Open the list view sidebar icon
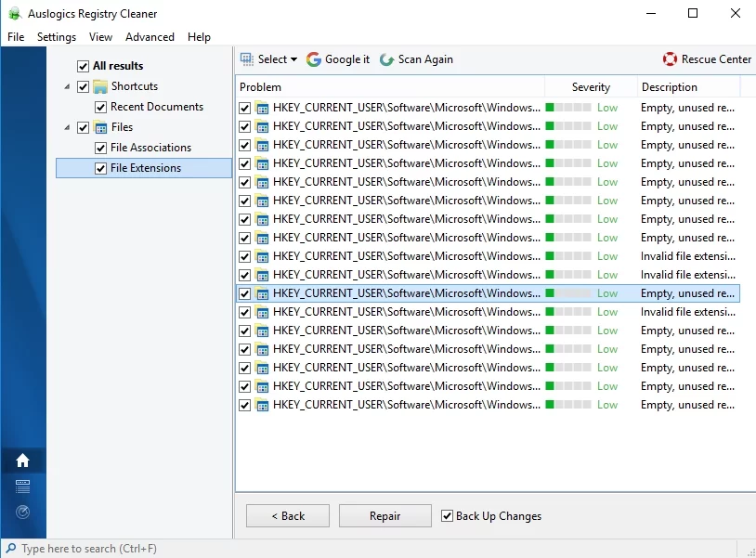Screen dimensions: 756x558 (x=22, y=487)
